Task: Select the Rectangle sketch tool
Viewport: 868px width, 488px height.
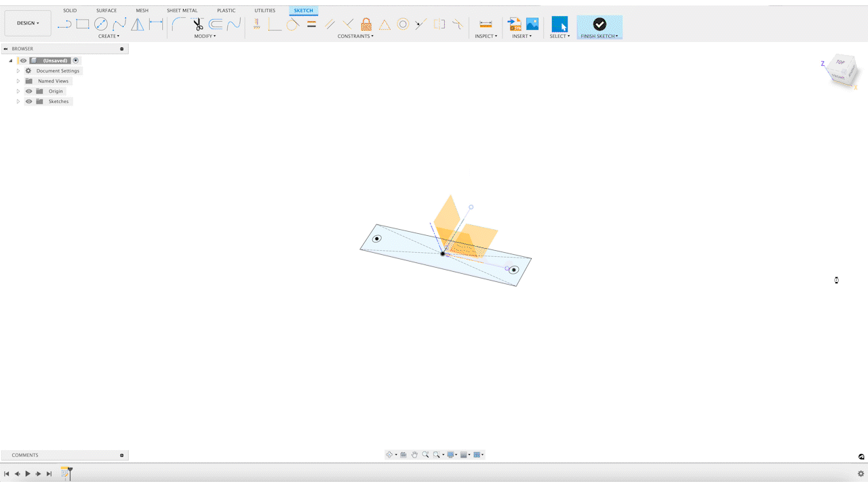Action: [83, 24]
